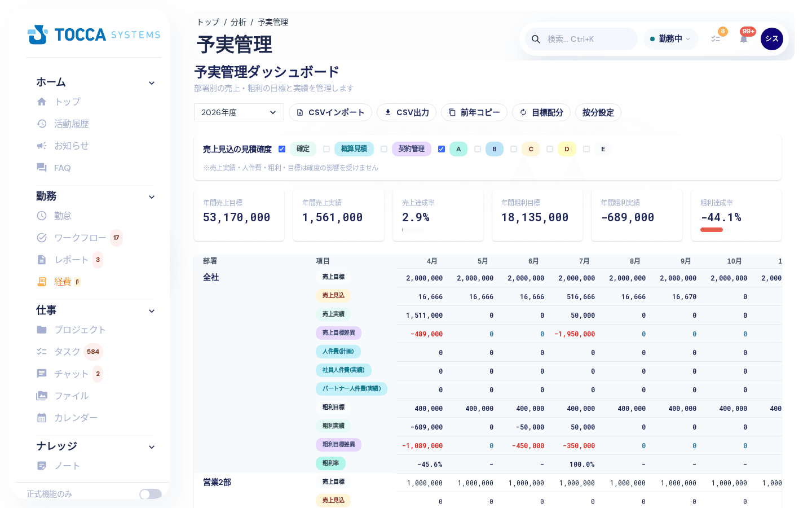This screenshot has height=508, width=812.
Task: Click the magnifier icon in the search bar
Action: (x=536, y=39)
